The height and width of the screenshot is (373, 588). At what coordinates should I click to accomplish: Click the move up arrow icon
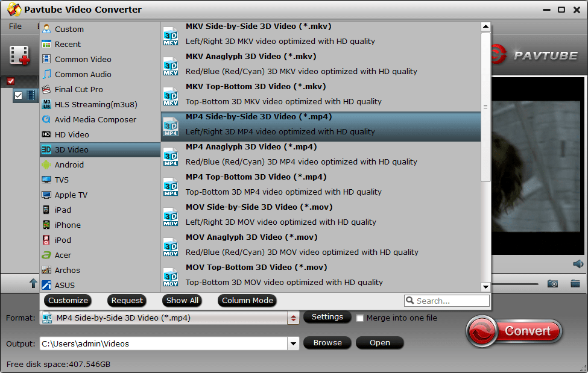point(33,283)
